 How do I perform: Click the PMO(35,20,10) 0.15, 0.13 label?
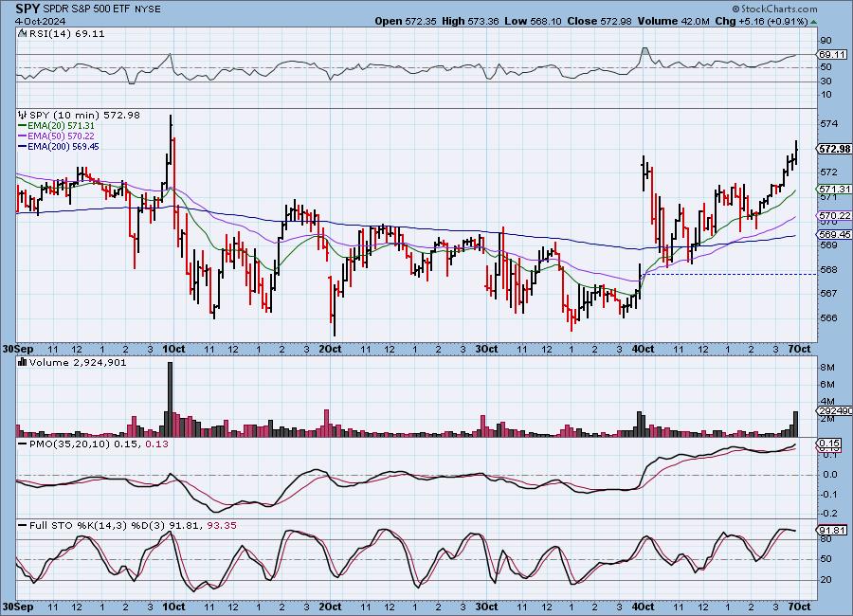[99, 444]
